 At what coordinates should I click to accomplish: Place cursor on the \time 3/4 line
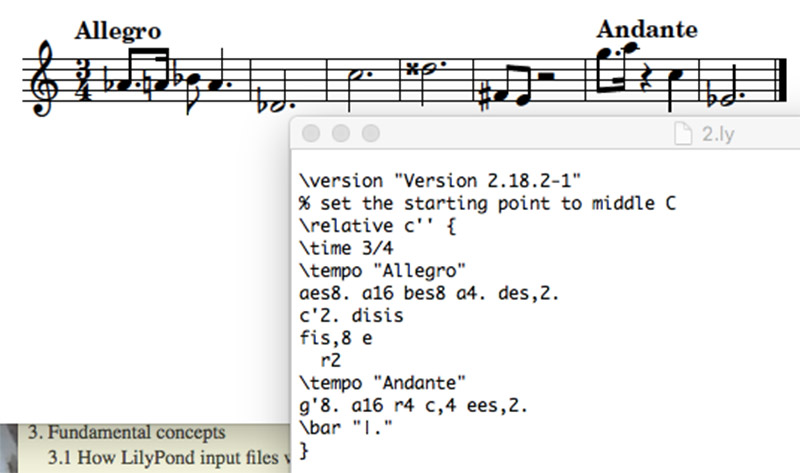[349, 248]
